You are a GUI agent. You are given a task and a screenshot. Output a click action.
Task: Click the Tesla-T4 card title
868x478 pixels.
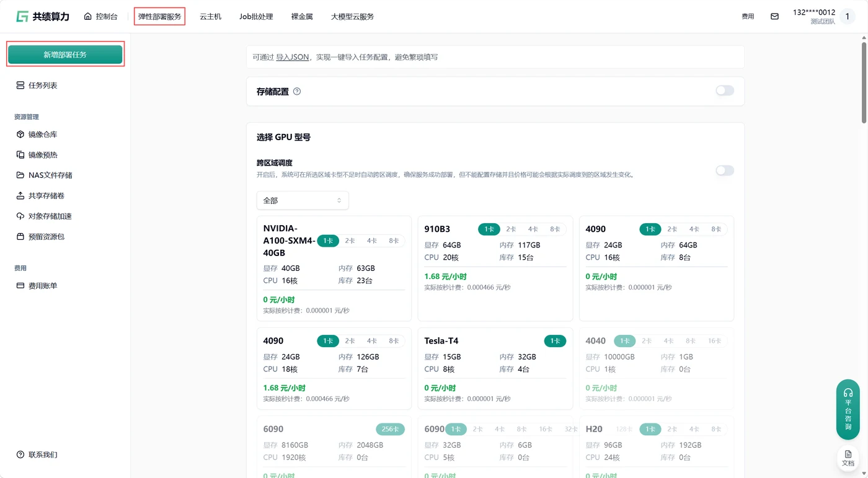[441, 341]
